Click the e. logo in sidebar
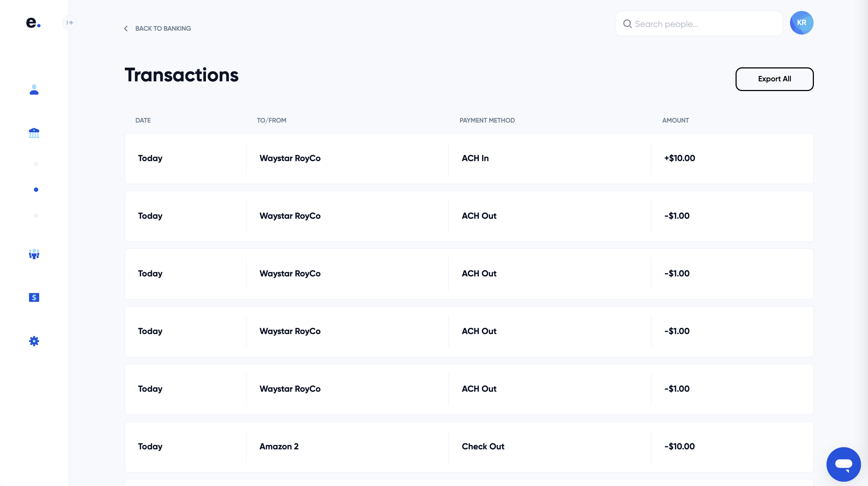The width and height of the screenshot is (868, 486). [33, 23]
